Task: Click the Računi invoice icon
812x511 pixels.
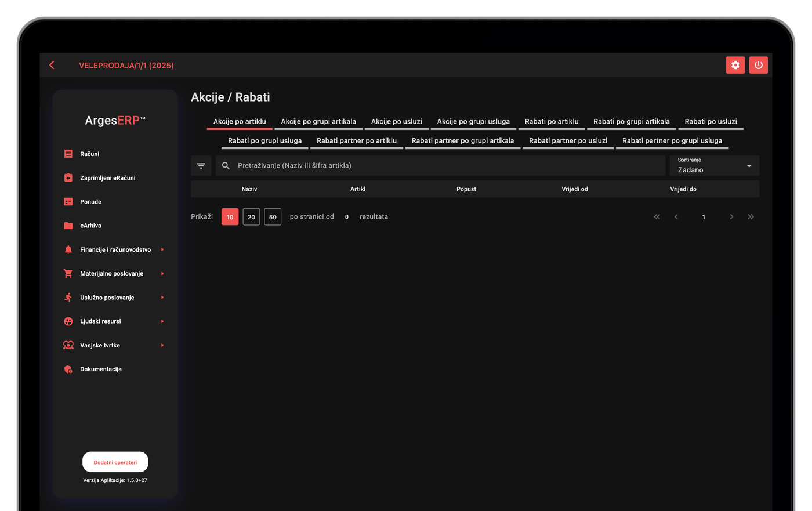Action: coord(68,154)
